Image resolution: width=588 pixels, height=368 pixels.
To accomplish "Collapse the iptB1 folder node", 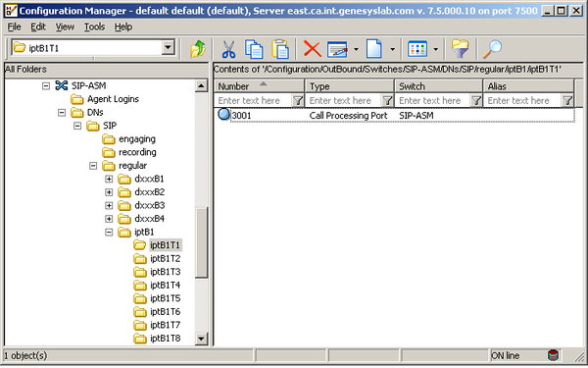I will pos(109,232).
